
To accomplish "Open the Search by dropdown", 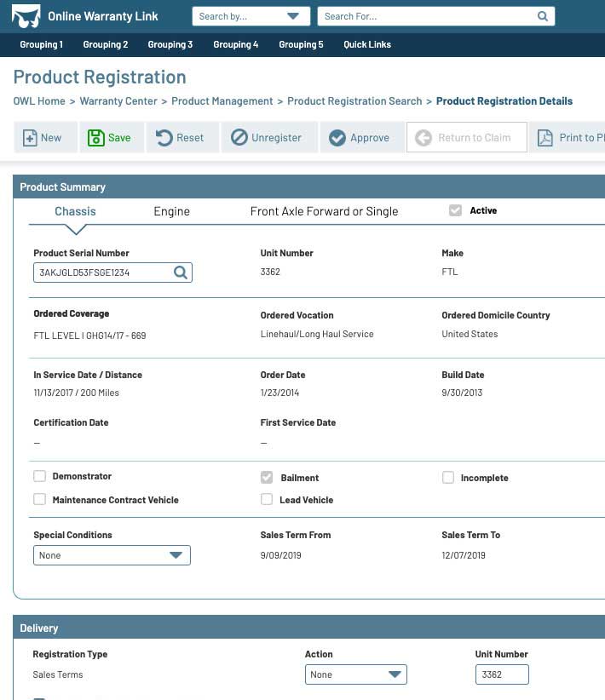I will point(251,16).
